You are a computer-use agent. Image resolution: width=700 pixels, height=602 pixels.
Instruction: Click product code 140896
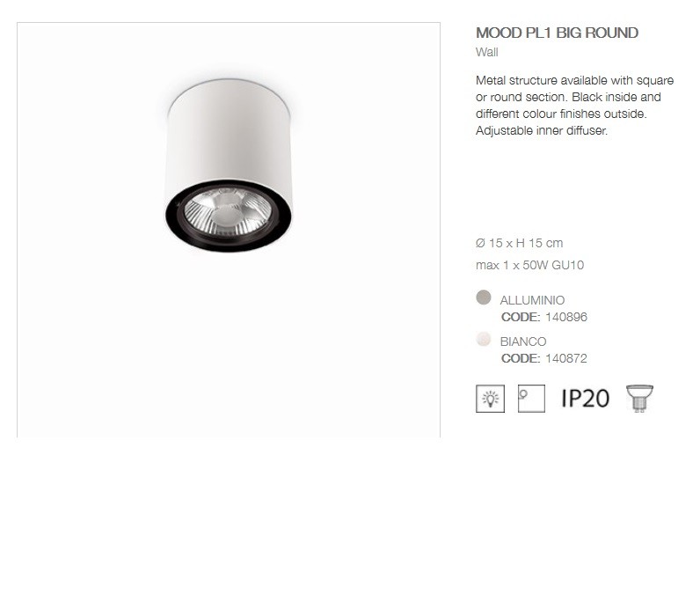click(x=566, y=317)
